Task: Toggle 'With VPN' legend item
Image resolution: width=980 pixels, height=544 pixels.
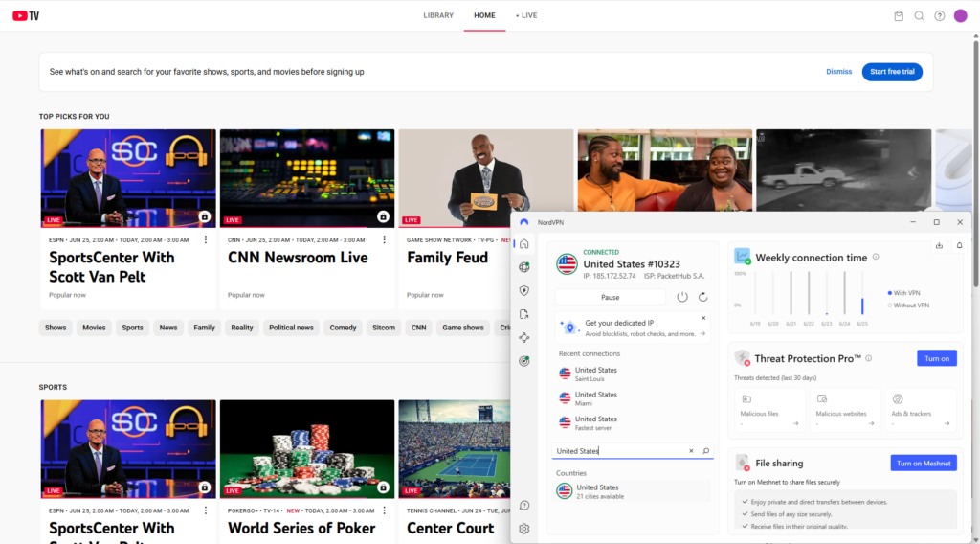Action: [903, 293]
